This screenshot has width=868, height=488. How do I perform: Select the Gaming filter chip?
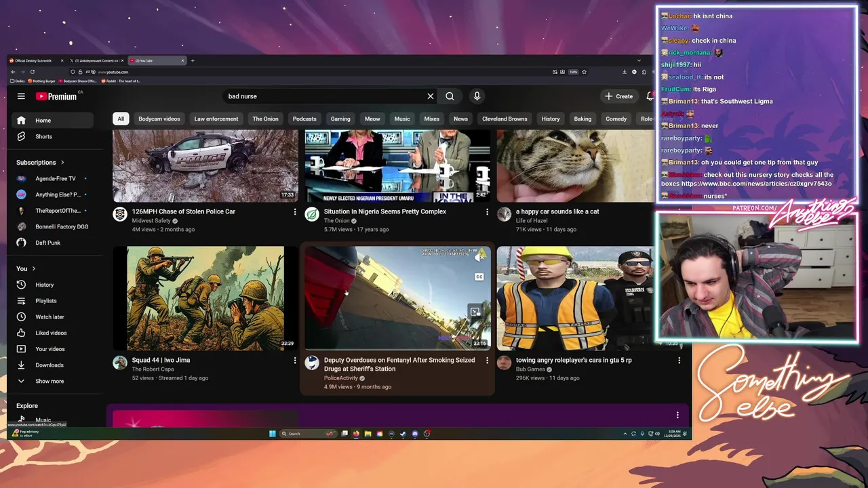[340, 119]
